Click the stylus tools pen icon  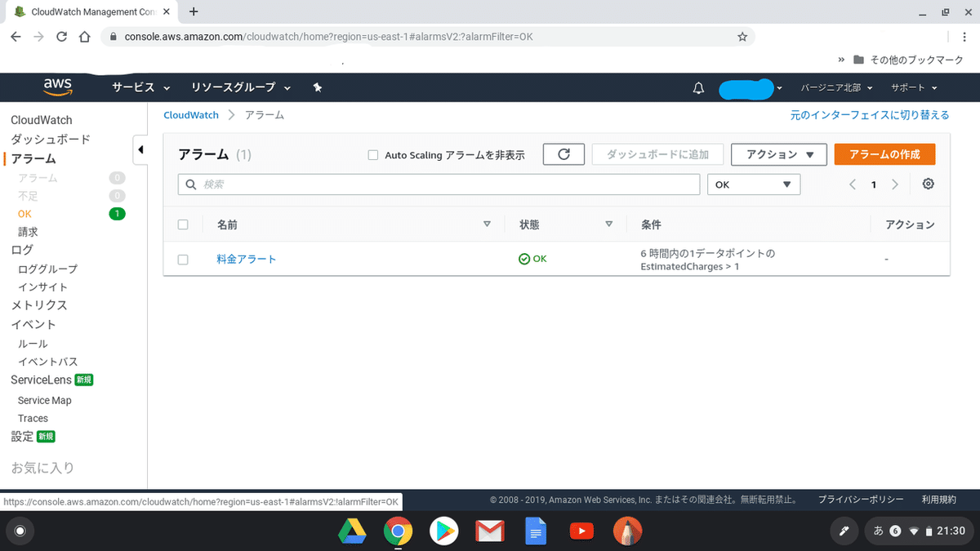click(x=844, y=531)
